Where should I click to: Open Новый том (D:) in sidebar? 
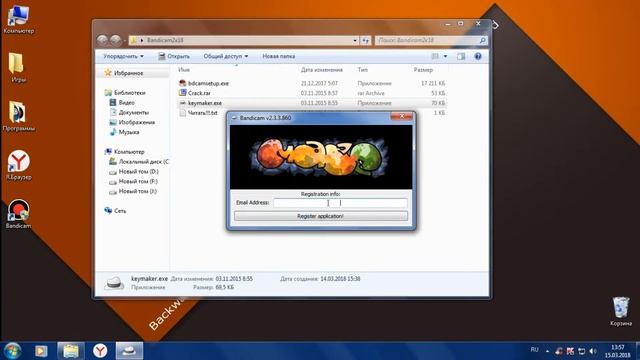tap(138, 171)
